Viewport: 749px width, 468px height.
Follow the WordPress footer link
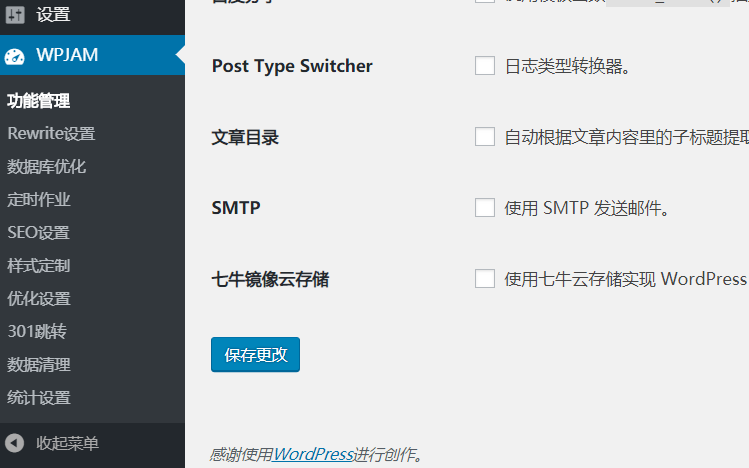(x=313, y=454)
